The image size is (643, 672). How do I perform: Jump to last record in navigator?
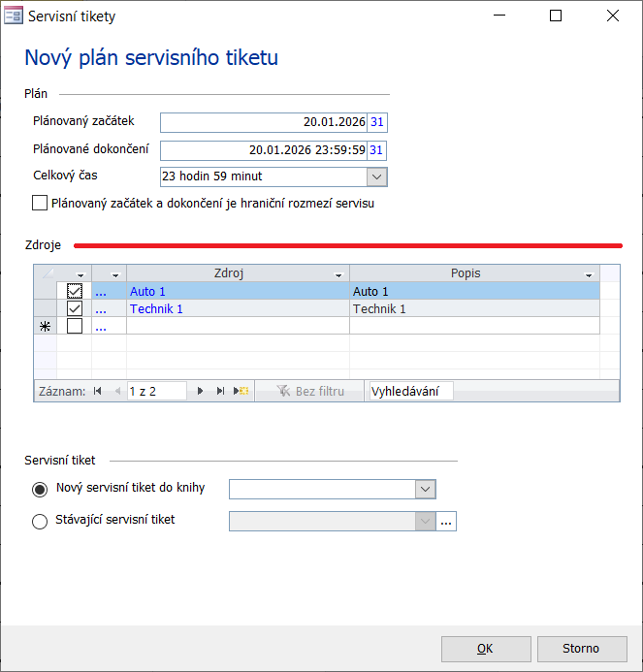click(220, 392)
